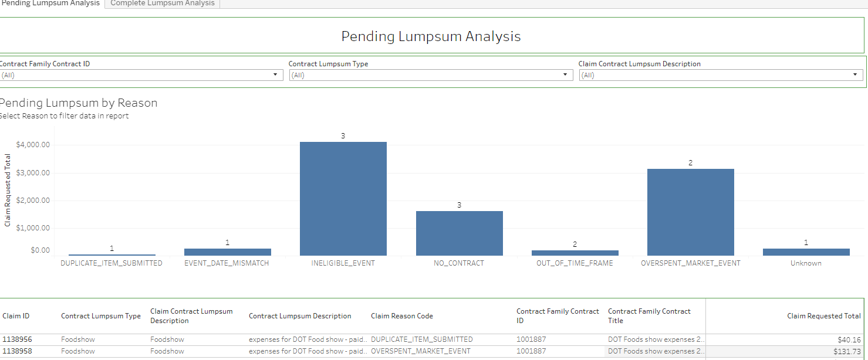Select the Pending Lumpsum Analysis tab
This screenshot has height=360, width=868.
click(x=51, y=4)
